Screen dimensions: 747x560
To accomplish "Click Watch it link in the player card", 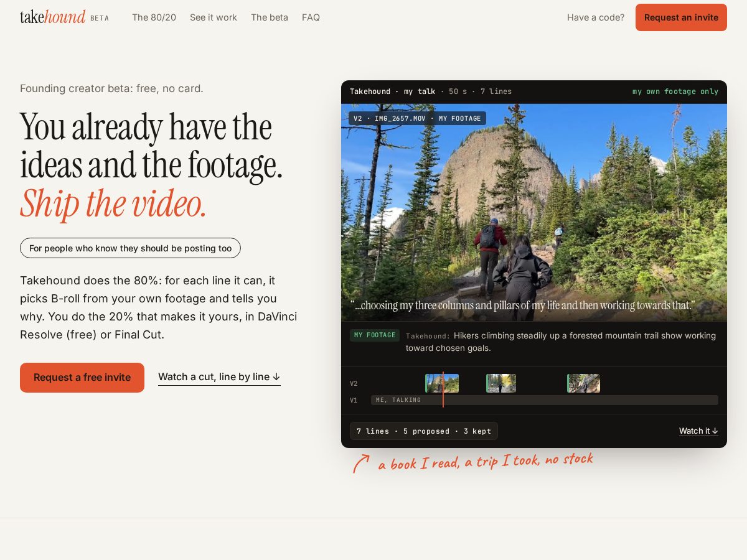I will (698, 431).
